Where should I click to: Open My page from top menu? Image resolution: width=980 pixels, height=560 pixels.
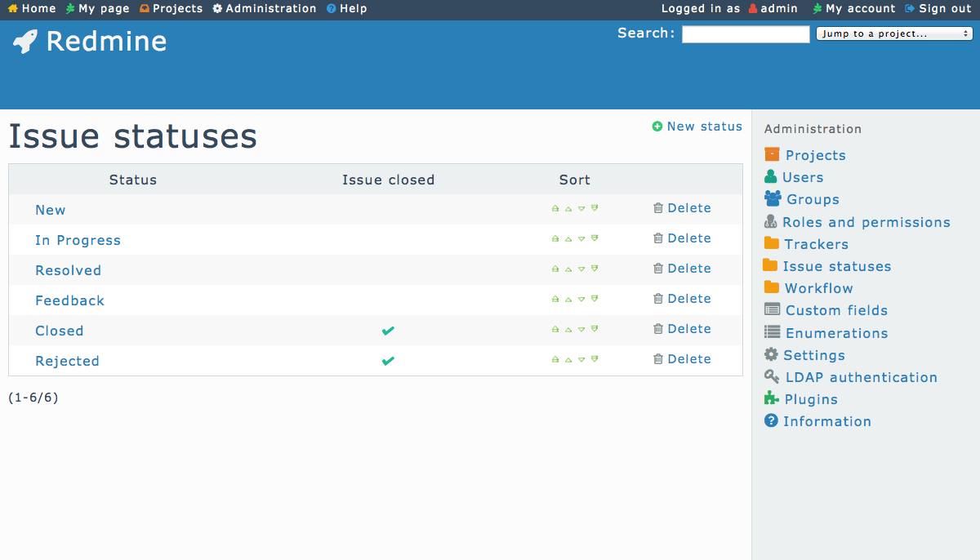pos(97,9)
